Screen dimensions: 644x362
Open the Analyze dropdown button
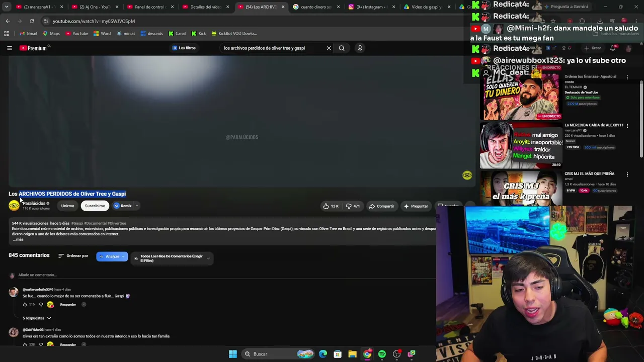pos(112,257)
